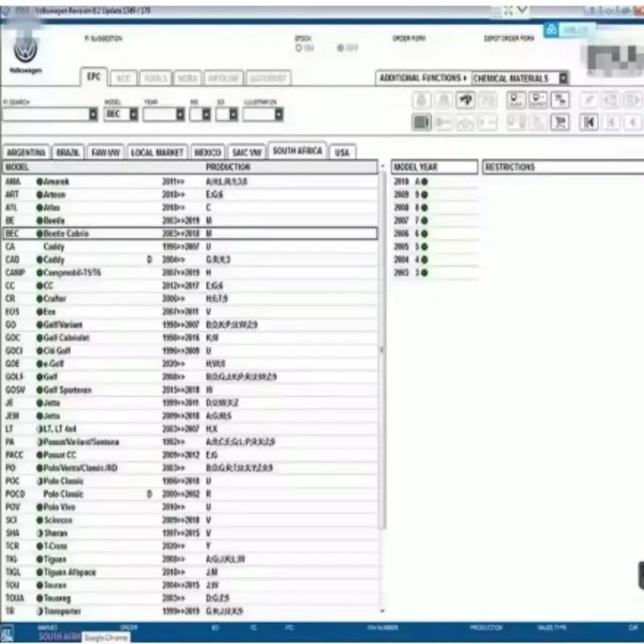Open the USA market tab
The width and height of the screenshot is (644, 644).
point(342,152)
